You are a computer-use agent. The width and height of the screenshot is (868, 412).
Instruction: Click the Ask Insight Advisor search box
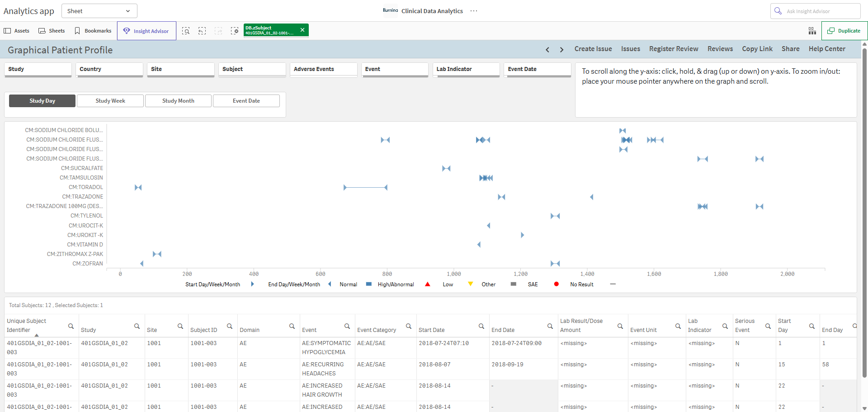pos(815,11)
